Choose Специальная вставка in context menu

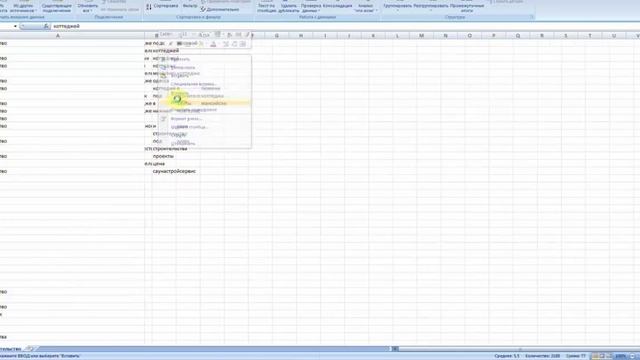205,84
